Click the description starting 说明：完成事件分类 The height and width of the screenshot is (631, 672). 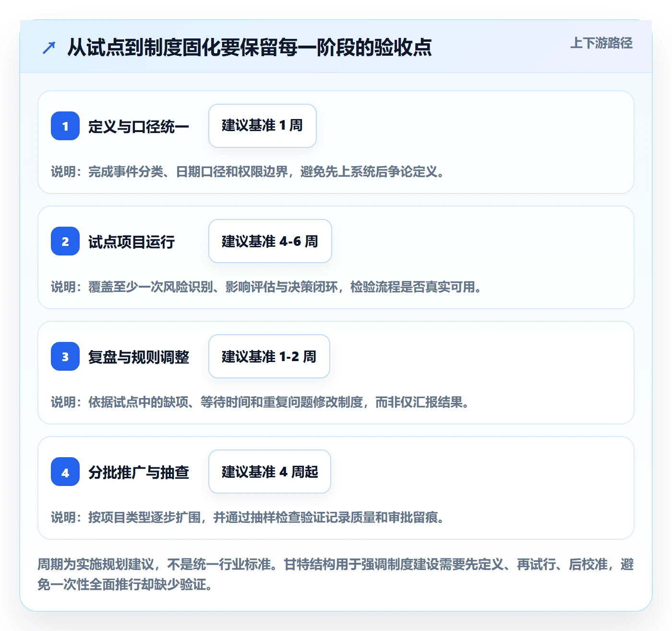(248, 171)
